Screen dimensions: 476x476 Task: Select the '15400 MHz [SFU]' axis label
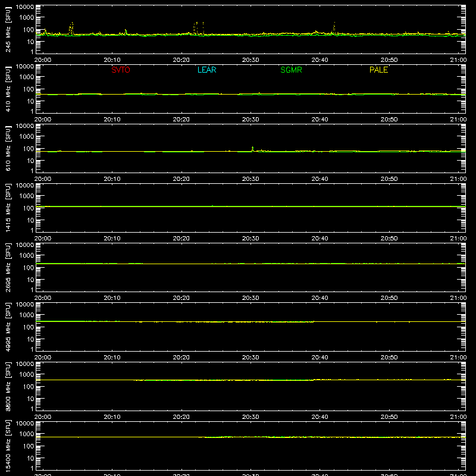coord(8,446)
